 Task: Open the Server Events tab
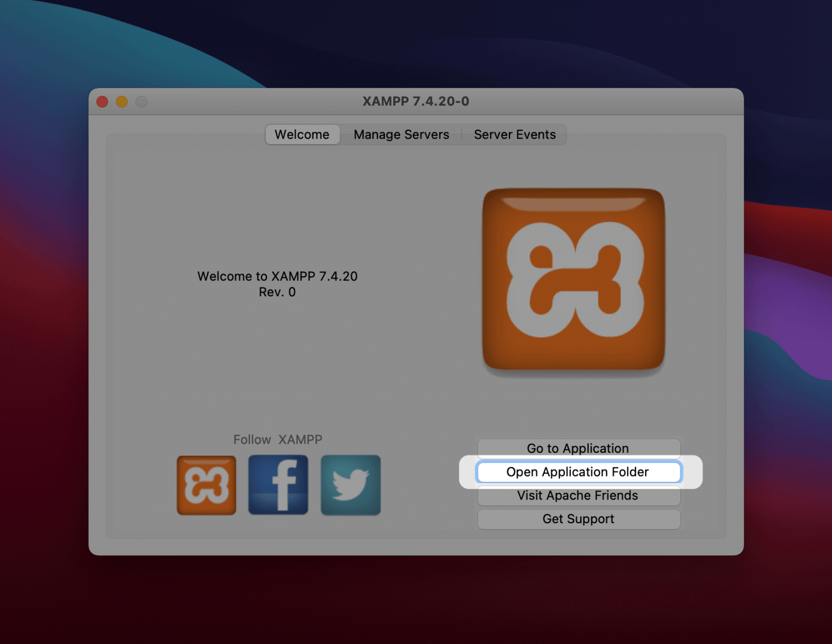point(515,134)
